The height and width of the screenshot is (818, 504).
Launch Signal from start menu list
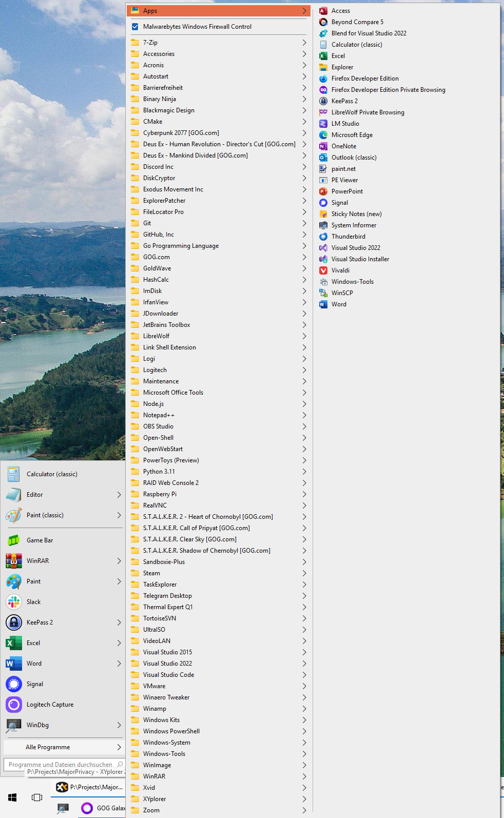pyautogui.click(x=63, y=684)
